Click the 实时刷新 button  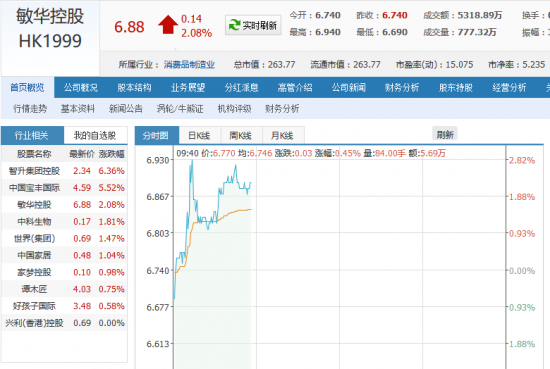pos(253,25)
